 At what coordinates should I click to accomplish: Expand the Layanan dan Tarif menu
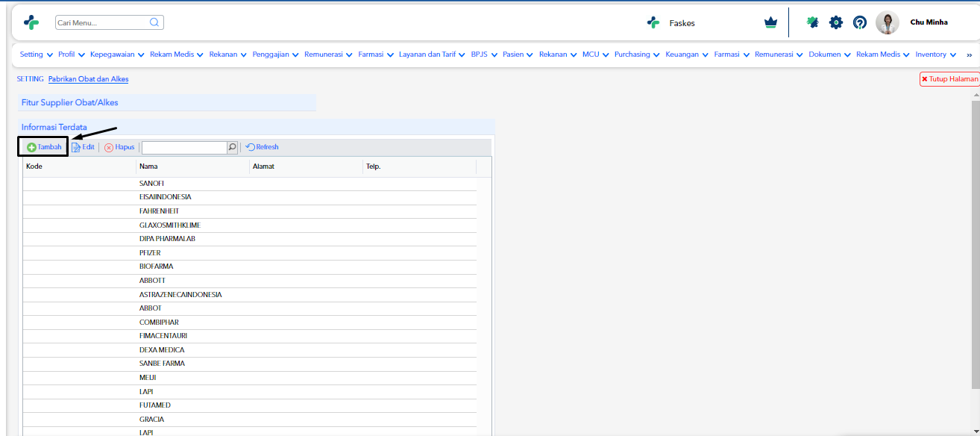(x=433, y=54)
